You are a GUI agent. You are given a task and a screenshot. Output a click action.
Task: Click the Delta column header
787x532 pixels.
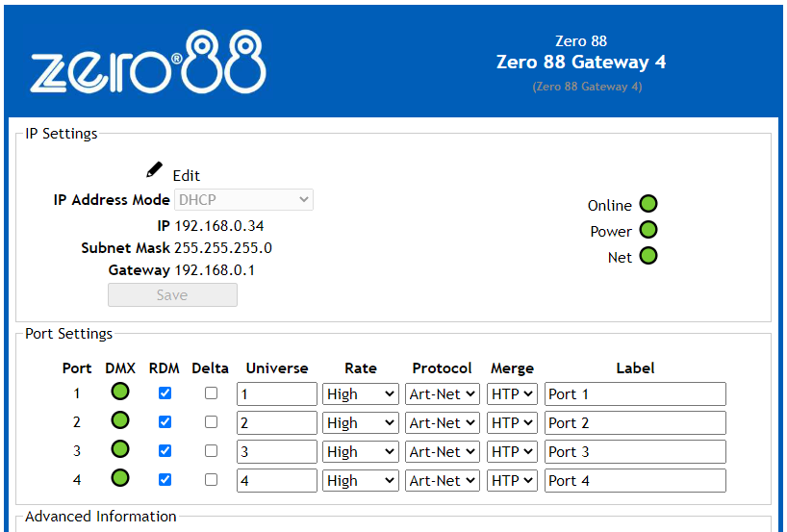pyautogui.click(x=210, y=367)
